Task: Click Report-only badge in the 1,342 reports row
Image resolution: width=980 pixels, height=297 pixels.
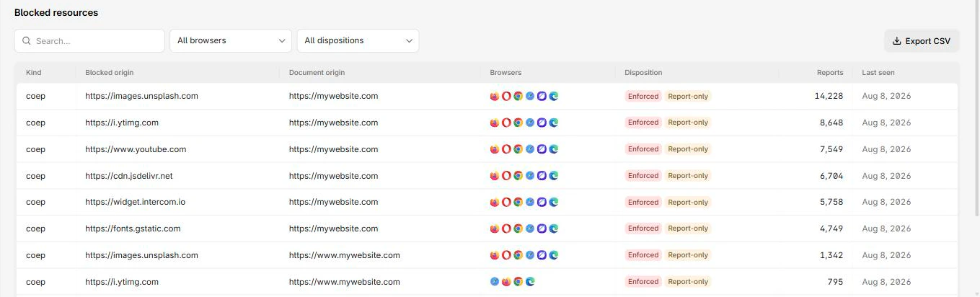Action: (x=688, y=255)
